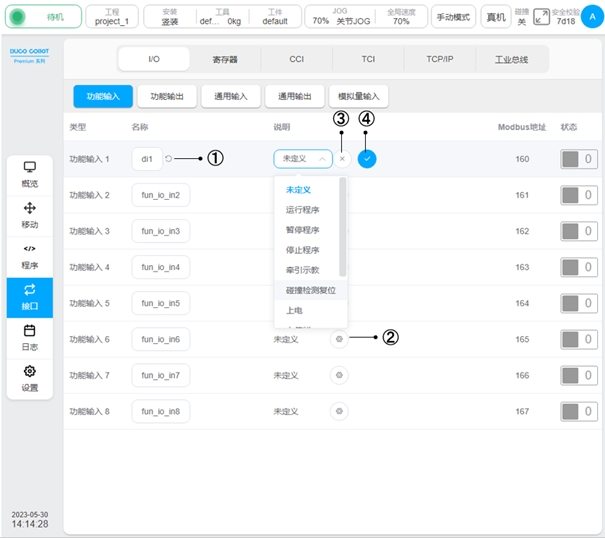
Task: Switch to the 寄存器 tab
Action: pyautogui.click(x=225, y=59)
